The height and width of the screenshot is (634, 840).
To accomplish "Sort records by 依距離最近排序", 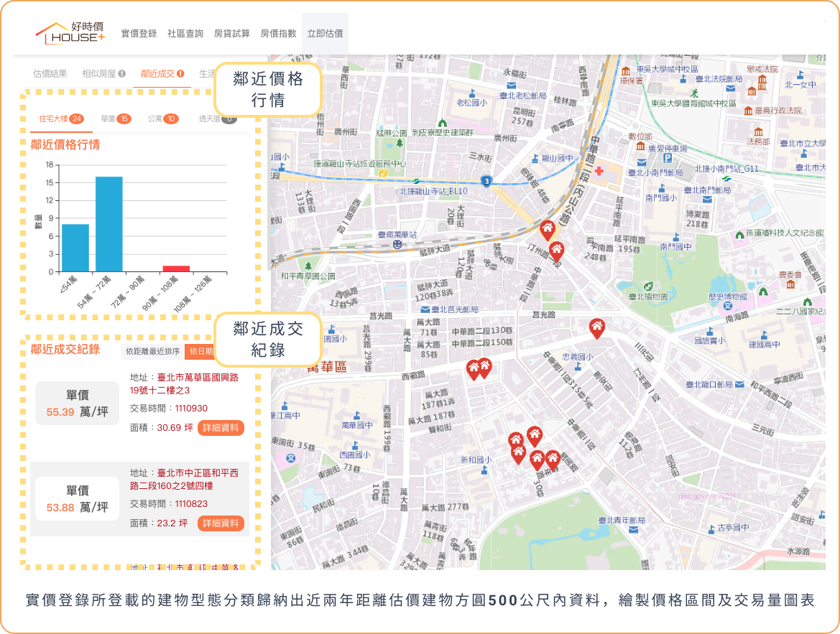I will point(153,351).
